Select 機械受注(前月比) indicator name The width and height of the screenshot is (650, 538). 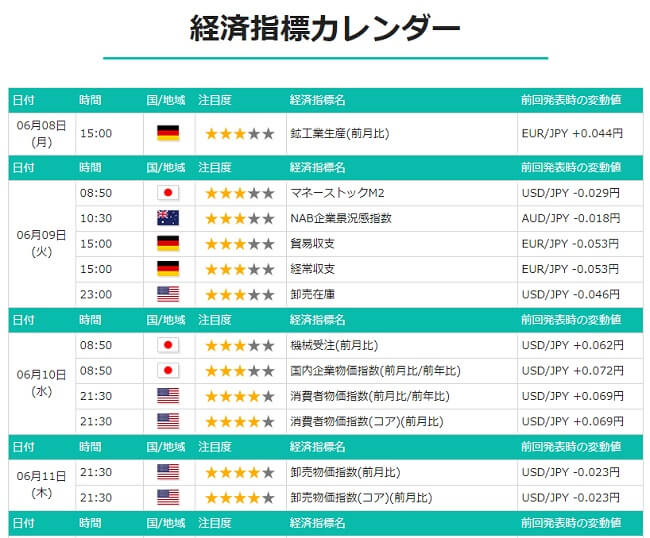[x=334, y=345]
